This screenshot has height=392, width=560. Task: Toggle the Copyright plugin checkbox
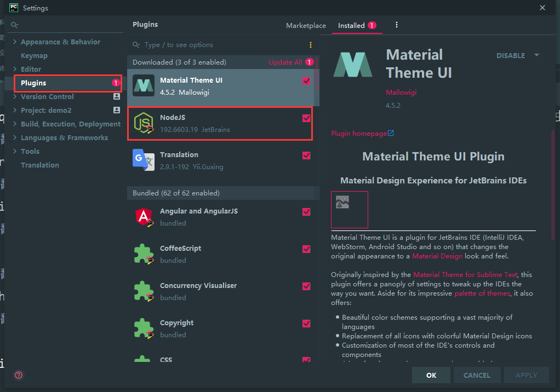tap(306, 324)
